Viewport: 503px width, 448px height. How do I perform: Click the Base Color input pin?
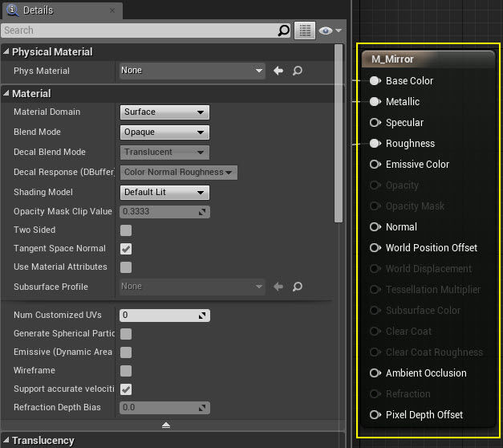coord(375,81)
